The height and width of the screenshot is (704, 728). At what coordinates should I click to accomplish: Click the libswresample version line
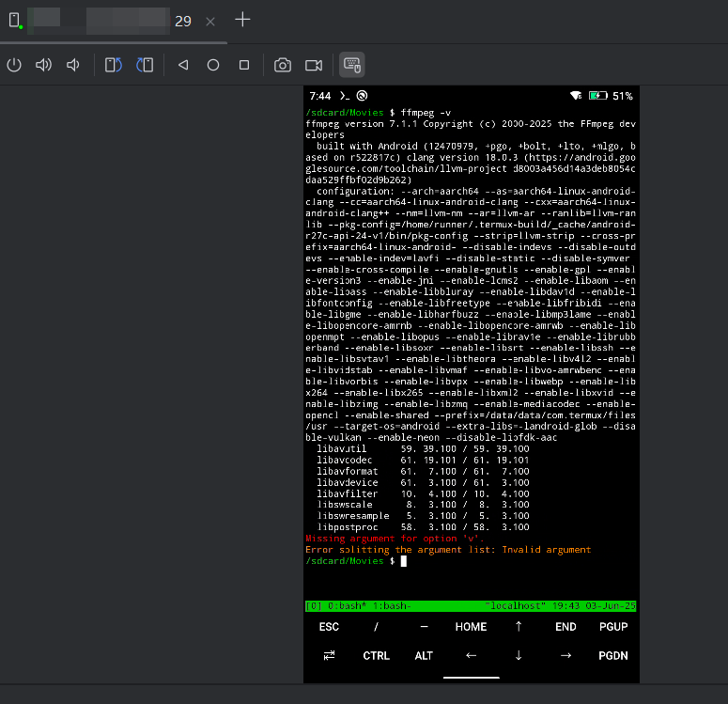423,516
